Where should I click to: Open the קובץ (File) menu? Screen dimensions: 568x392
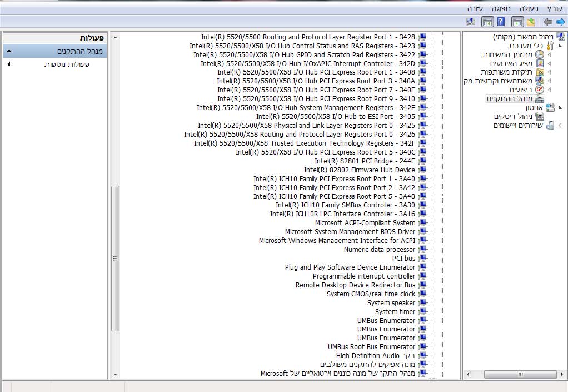tap(555, 9)
